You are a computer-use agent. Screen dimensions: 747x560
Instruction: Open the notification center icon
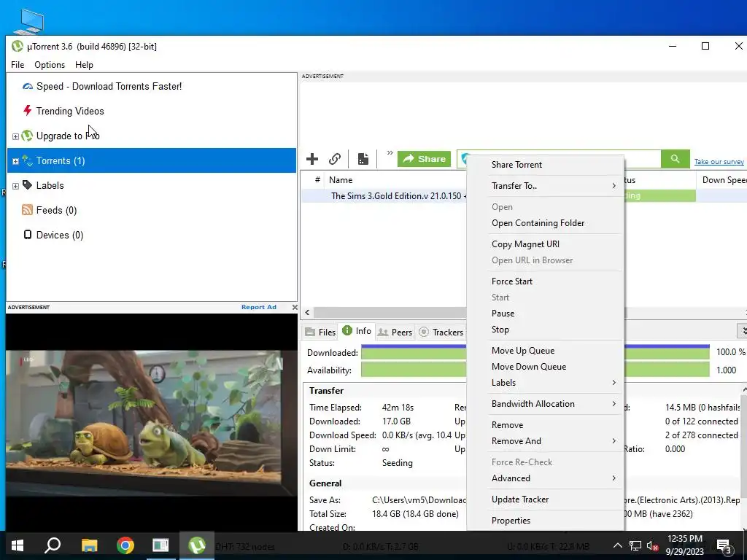724,545
